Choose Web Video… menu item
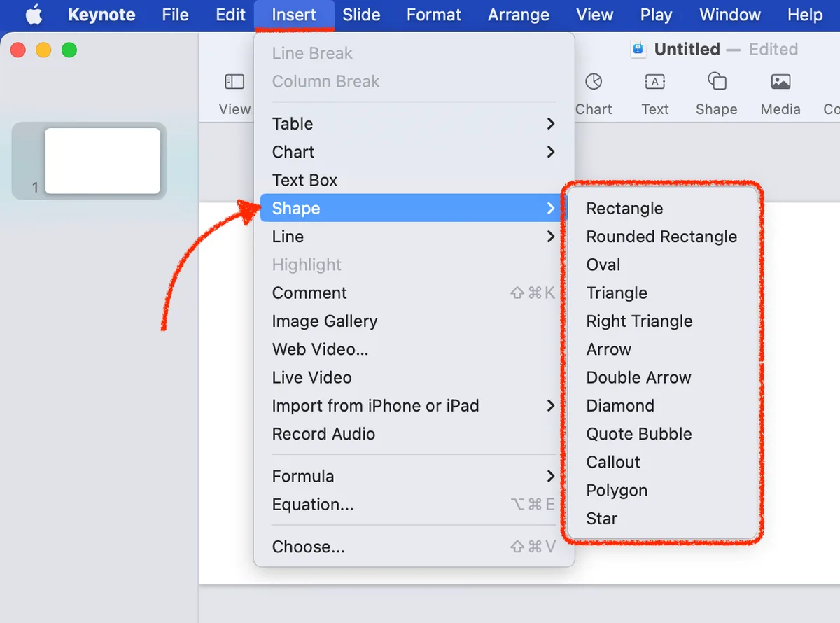Screen dimensions: 840x623 coord(414,349)
